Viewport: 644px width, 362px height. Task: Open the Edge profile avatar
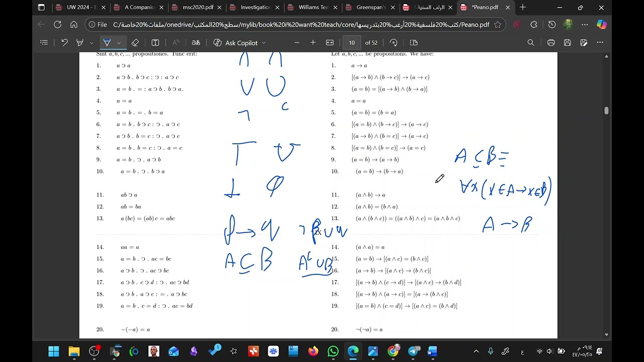(x=568, y=24)
